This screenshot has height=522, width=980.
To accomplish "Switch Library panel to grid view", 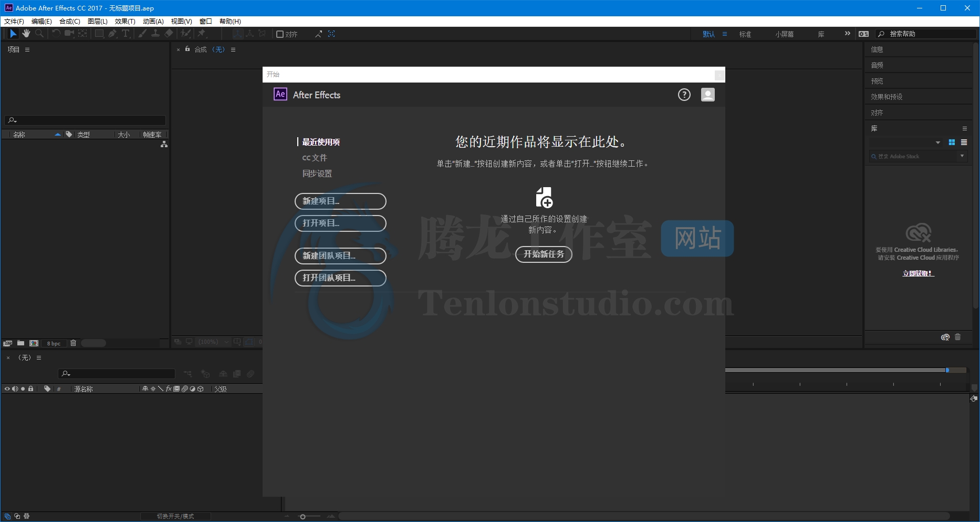I will pos(952,142).
